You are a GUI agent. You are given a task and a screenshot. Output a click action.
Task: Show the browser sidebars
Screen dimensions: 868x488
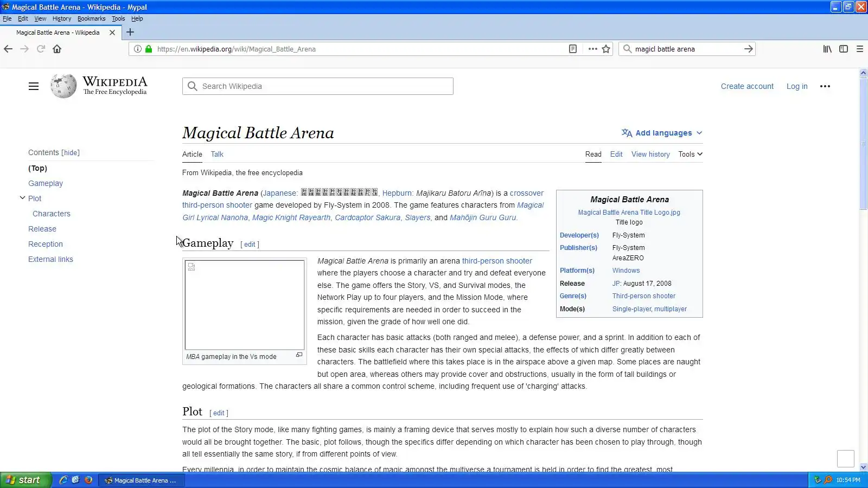click(844, 49)
